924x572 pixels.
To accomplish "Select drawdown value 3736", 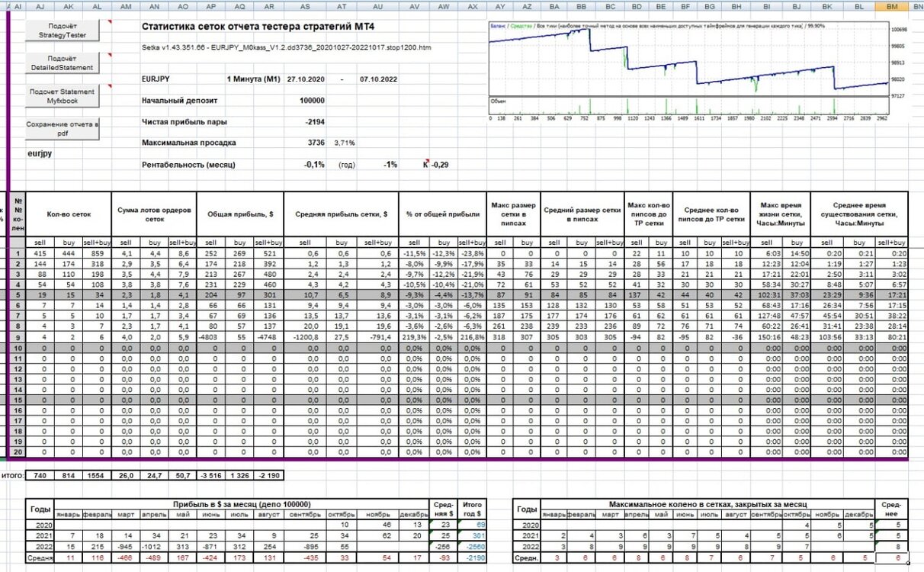I will 316,143.
